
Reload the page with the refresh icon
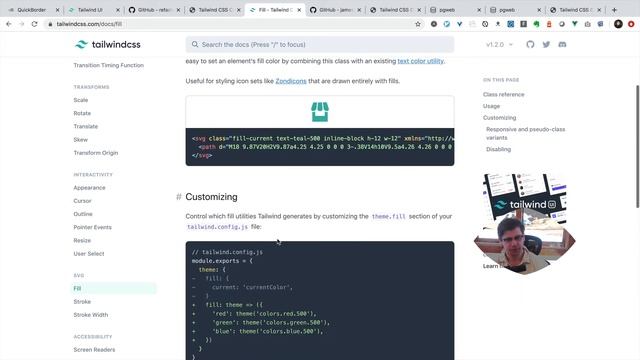(x=35, y=24)
